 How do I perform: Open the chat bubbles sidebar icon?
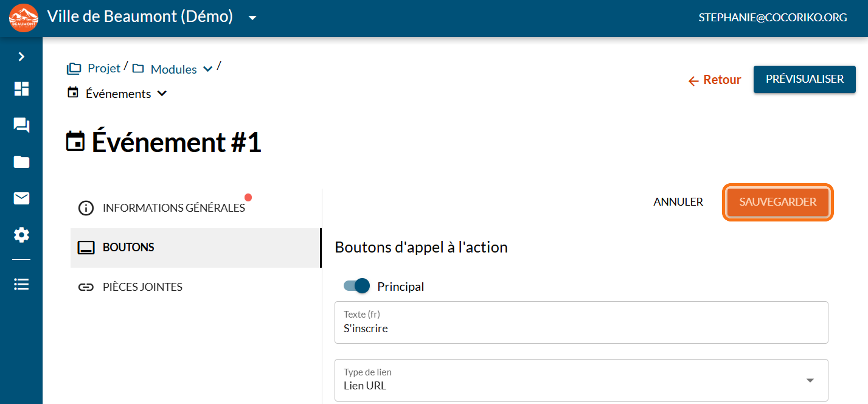pyautogui.click(x=21, y=125)
